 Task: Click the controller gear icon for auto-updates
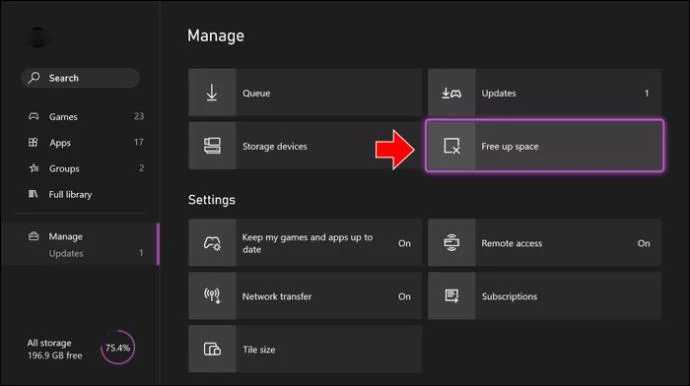[x=212, y=243]
